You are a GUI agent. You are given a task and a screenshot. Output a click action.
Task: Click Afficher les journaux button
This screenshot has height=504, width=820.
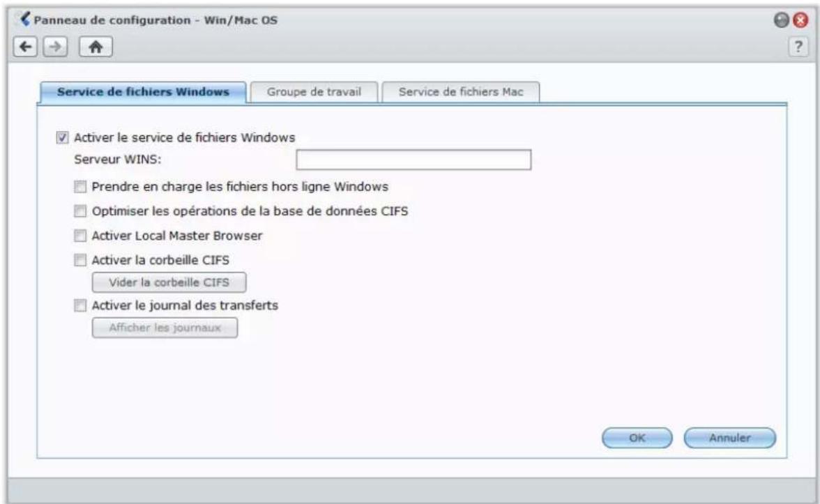(165, 328)
